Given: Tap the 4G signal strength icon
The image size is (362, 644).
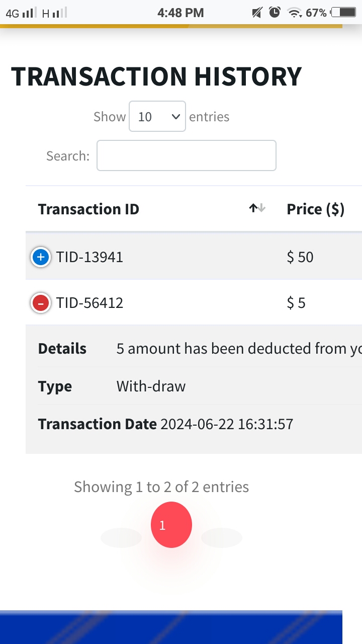Looking at the screenshot, I should [22, 13].
